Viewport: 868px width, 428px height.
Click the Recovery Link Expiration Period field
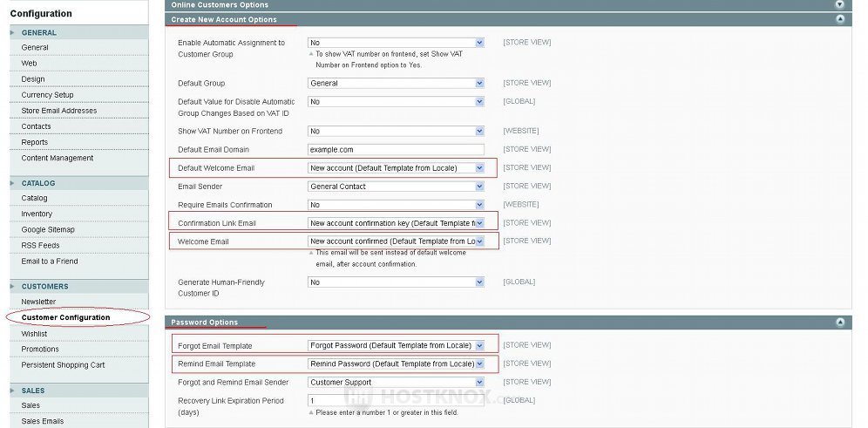pos(396,401)
